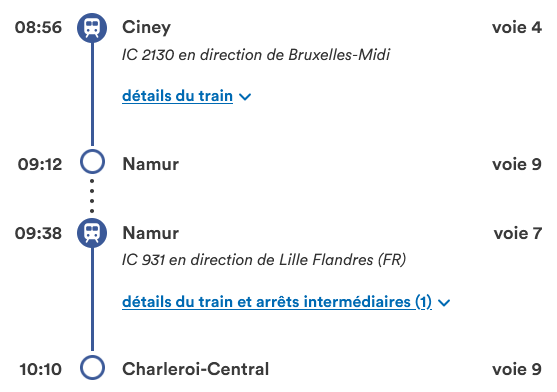Click the dotted transfer connector between Namur stops
The image size is (557, 392).
tap(92, 196)
